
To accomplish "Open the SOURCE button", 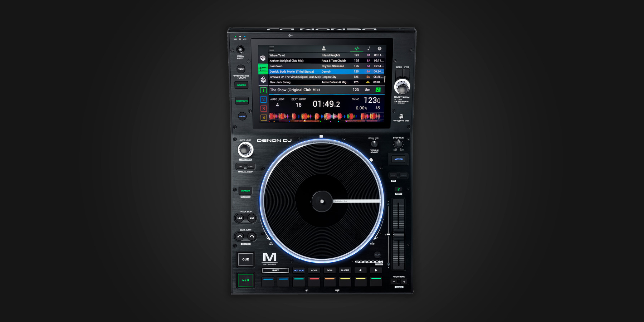I will click(x=241, y=85).
